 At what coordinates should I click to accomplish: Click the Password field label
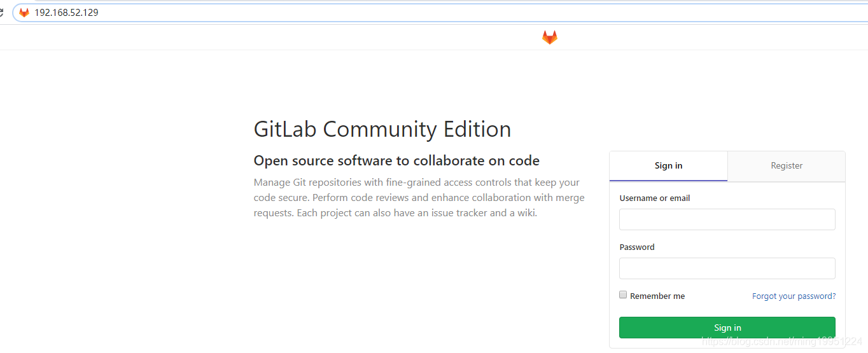pos(637,247)
